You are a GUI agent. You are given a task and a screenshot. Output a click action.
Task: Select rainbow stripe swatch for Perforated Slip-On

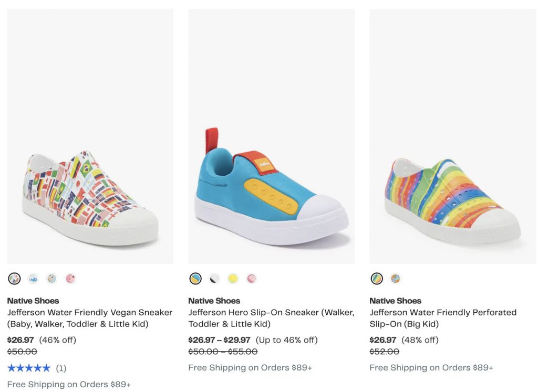[x=377, y=279]
